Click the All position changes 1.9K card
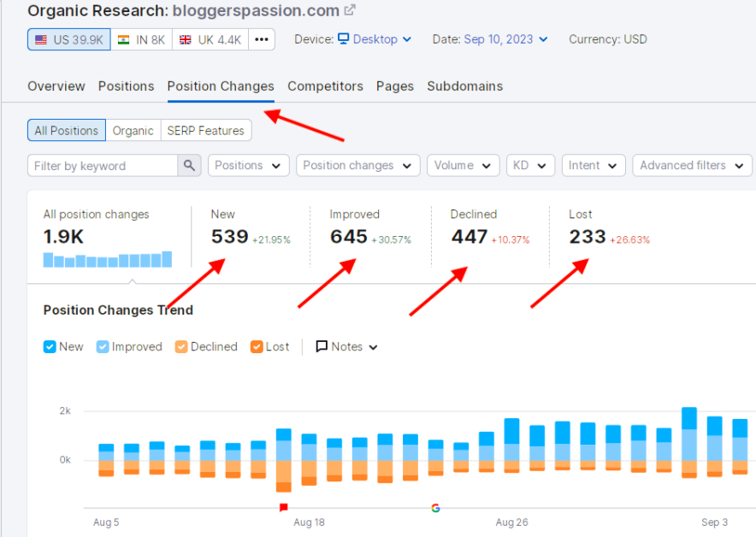The height and width of the screenshot is (537, 756). [108, 237]
